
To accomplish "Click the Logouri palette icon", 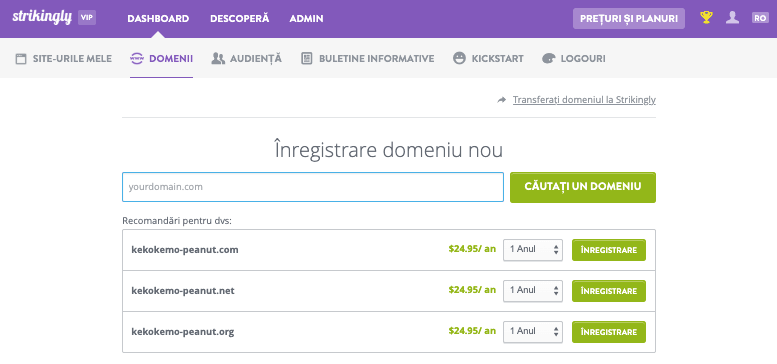I will point(549,58).
